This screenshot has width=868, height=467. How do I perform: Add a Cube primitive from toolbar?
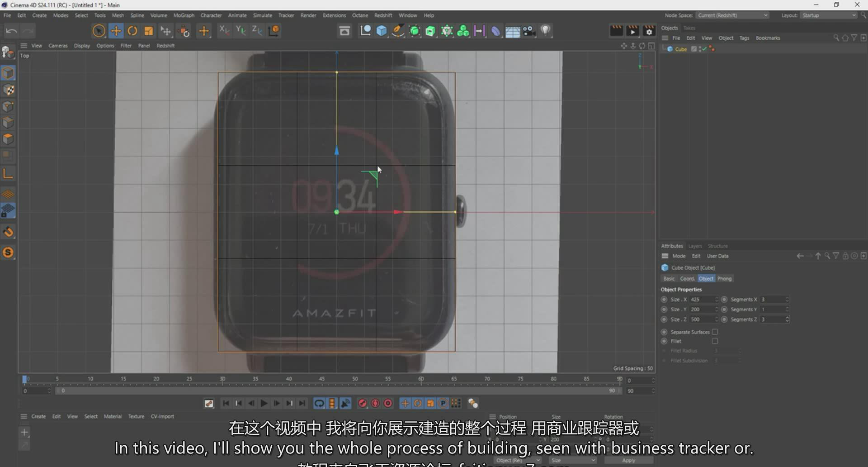[x=382, y=31]
